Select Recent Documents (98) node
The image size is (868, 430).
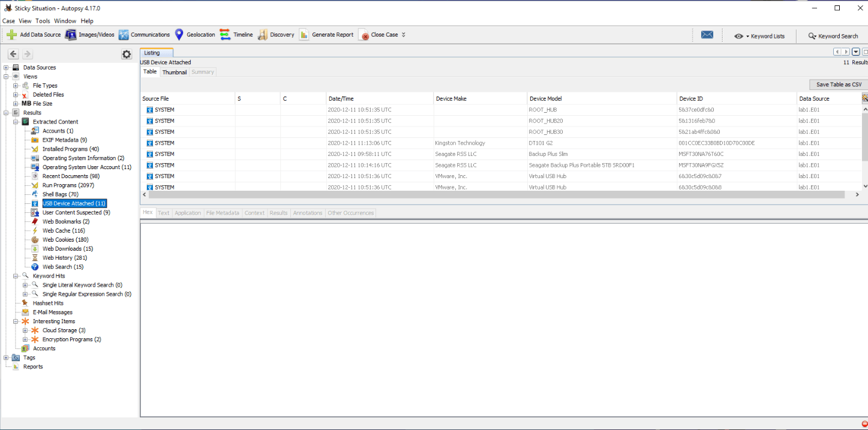71,176
